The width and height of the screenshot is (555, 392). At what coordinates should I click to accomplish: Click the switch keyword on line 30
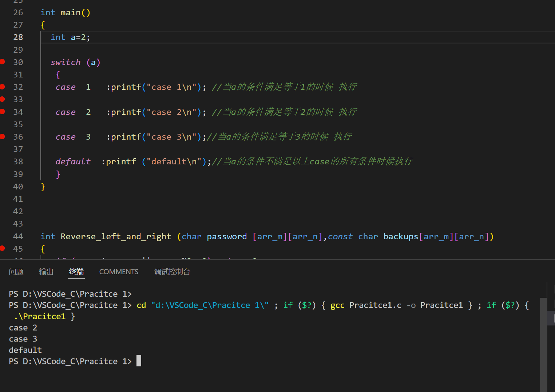66,62
